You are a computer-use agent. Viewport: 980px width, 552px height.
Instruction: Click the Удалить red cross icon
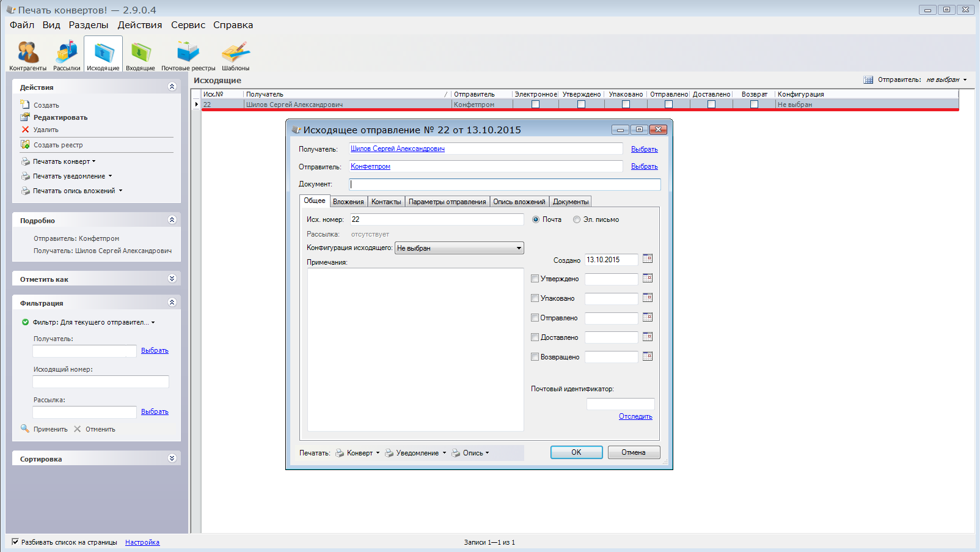[25, 130]
